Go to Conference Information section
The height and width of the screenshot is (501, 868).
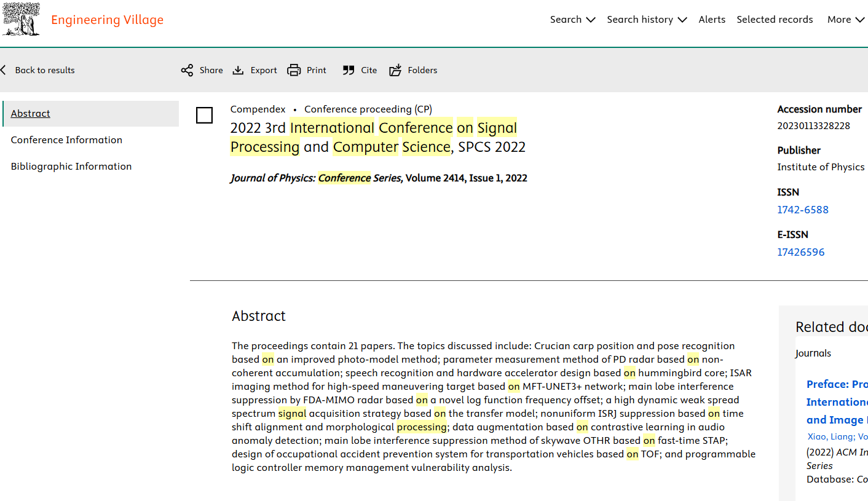pos(66,140)
